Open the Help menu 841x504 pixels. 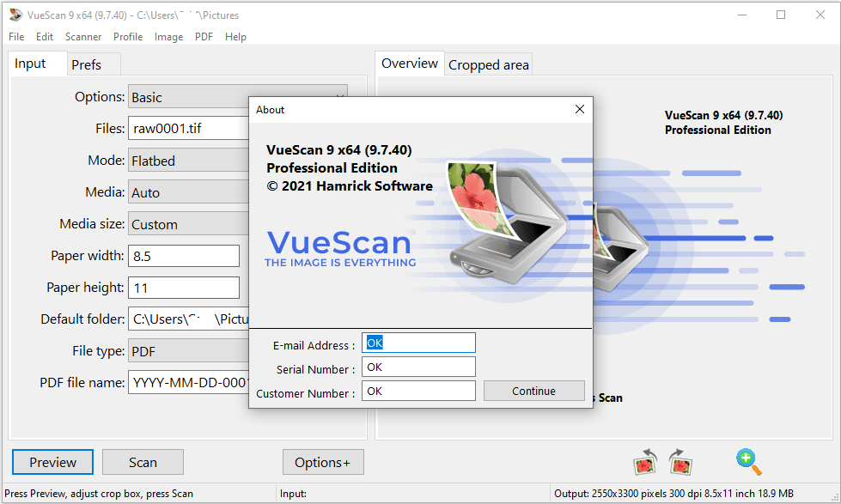[235, 36]
